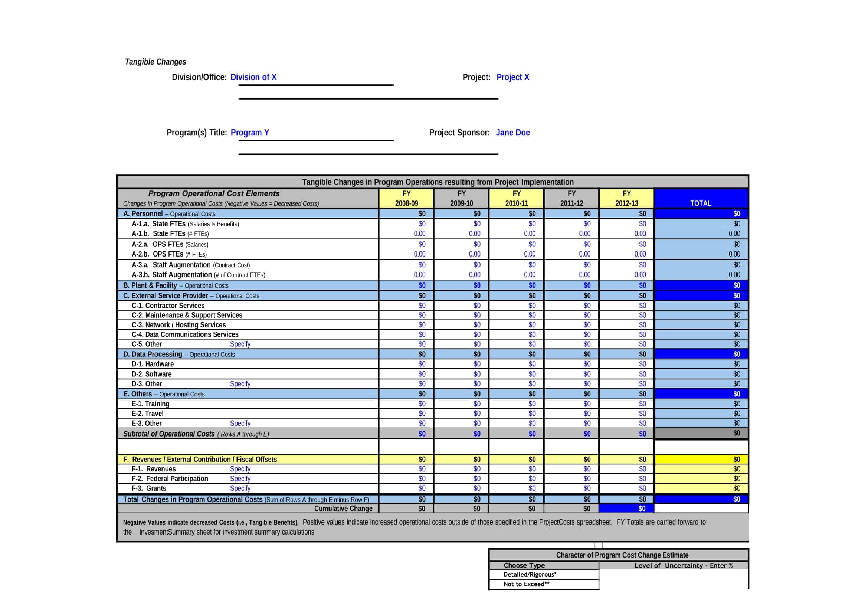Click Specify next to F-1. Revenues
Viewport: 868px width, 614px height.
pyautogui.click(x=240, y=469)
